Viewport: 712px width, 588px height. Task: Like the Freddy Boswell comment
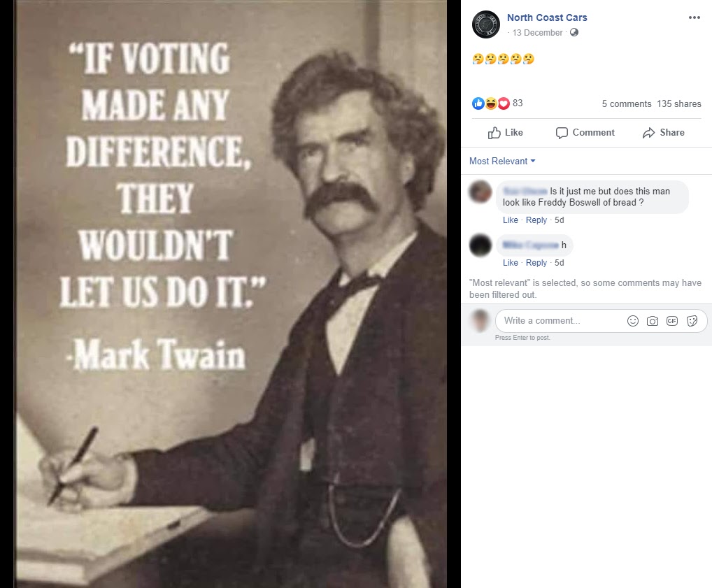point(511,220)
